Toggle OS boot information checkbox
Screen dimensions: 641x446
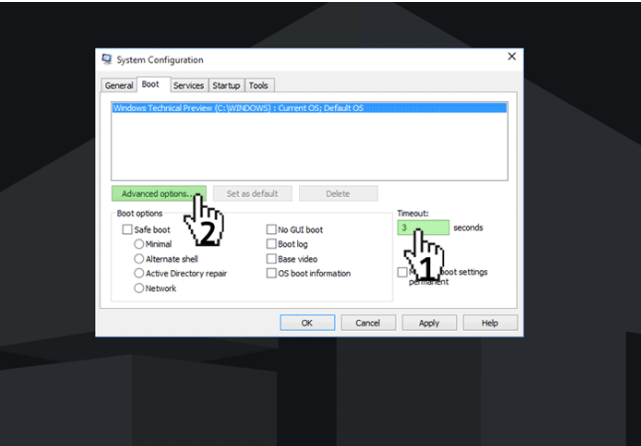coord(271,273)
